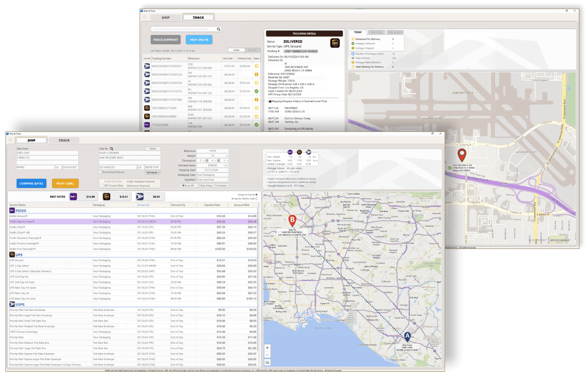The image size is (588, 379).
Task: Select UPS best rate $15.51 tile
Action: pos(117,197)
